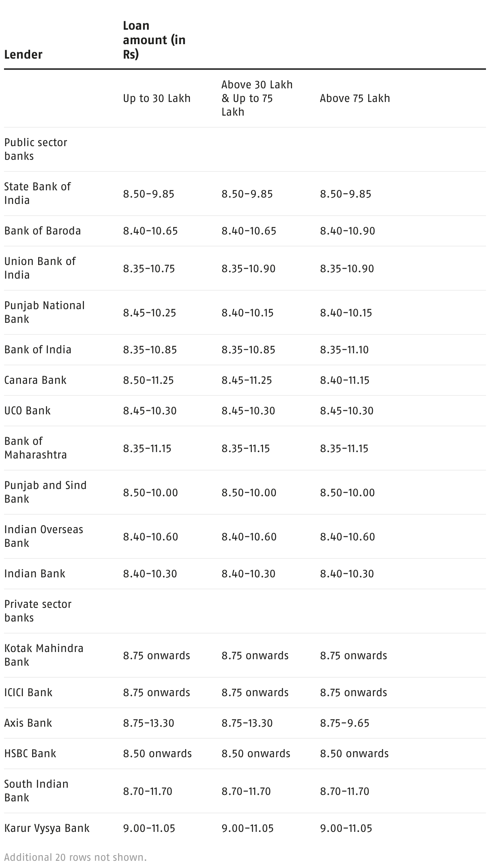Click Bank of India's 8.35-11.10 rate
Viewport: 490px width, 868px height.
[x=344, y=350]
